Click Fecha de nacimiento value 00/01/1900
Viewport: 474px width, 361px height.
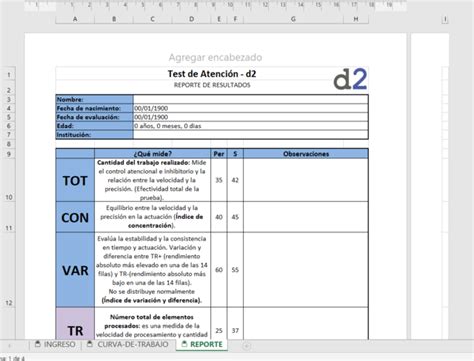pos(251,108)
